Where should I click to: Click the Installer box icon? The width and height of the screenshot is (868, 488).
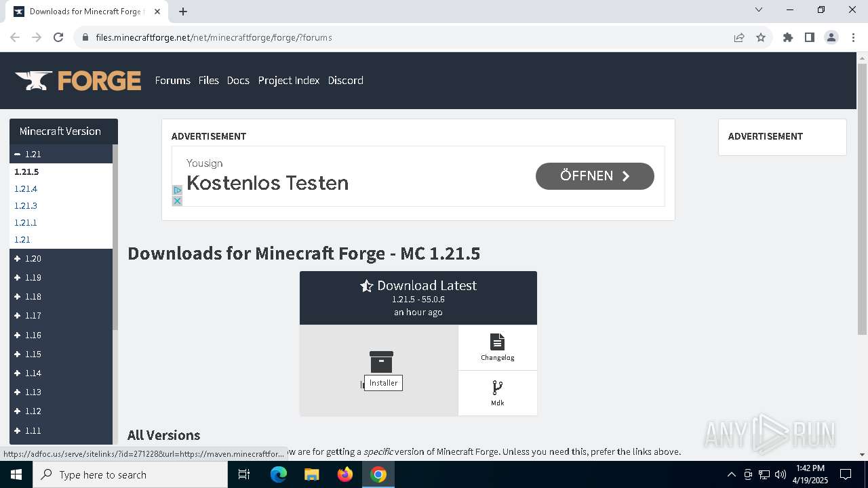click(x=381, y=362)
